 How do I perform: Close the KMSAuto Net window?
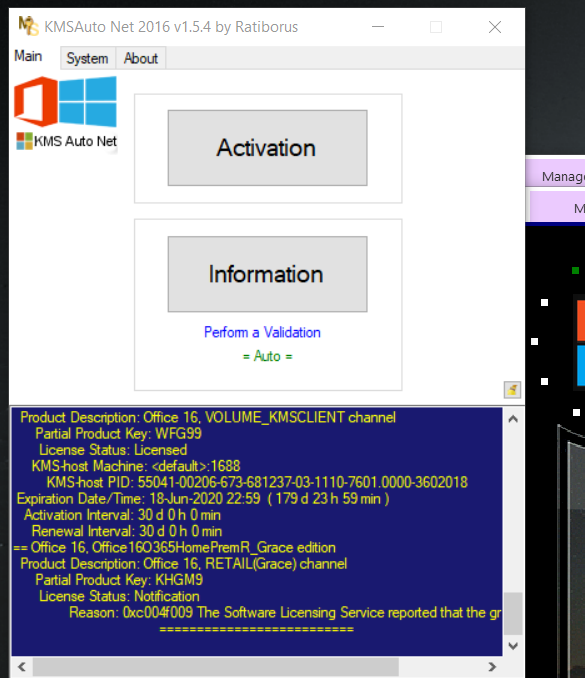[x=495, y=27]
